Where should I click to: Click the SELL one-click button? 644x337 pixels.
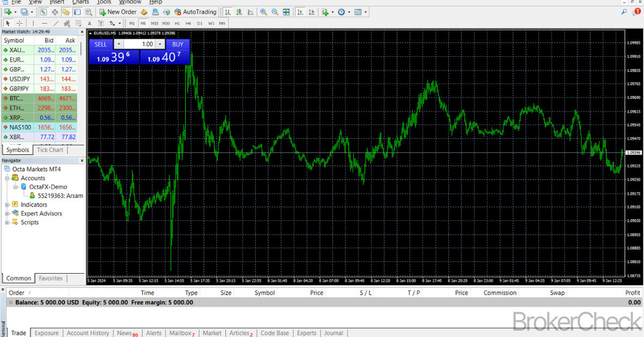click(101, 45)
